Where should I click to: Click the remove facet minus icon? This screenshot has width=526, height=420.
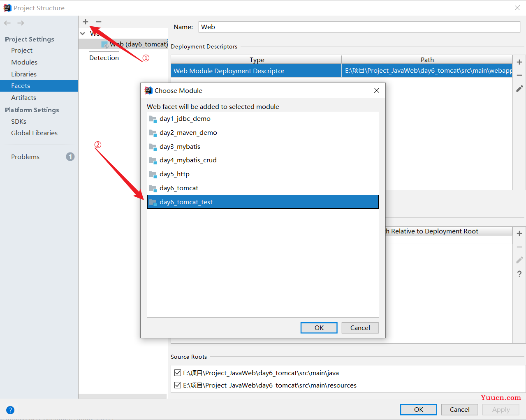click(x=99, y=22)
